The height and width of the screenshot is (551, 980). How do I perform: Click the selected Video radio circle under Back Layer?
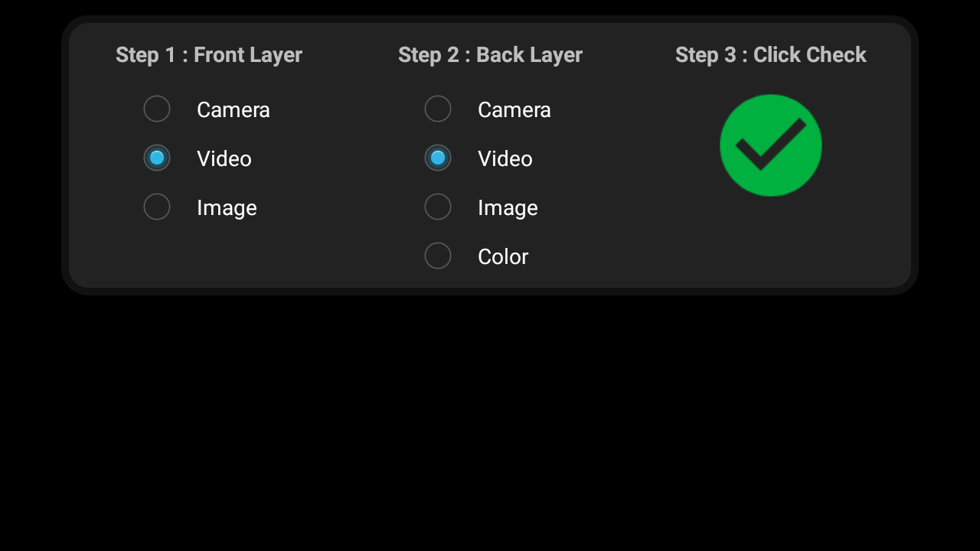[x=438, y=158]
